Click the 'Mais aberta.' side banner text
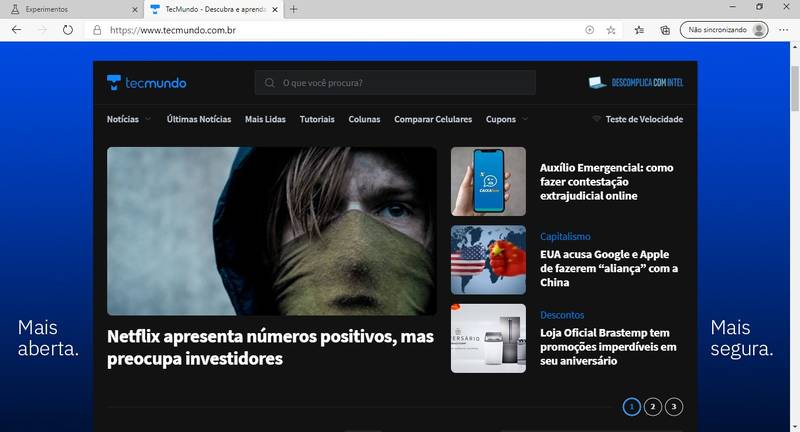This screenshot has height=432, width=800. click(x=48, y=338)
